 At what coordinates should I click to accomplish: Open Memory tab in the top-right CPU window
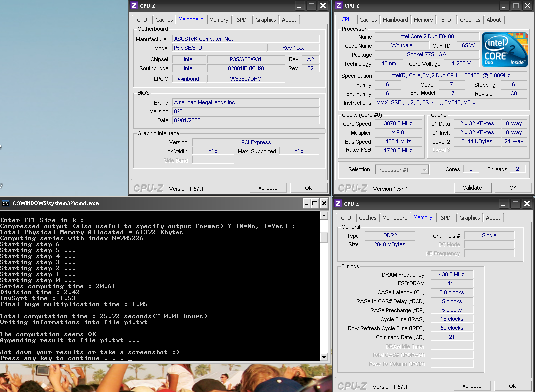(x=423, y=20)
